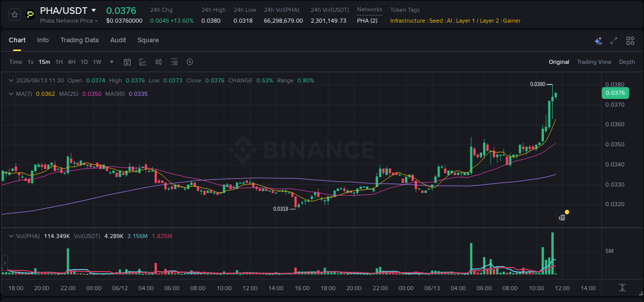644x302 pixels.
Task: Open the Audit tab
Action: 118,40
